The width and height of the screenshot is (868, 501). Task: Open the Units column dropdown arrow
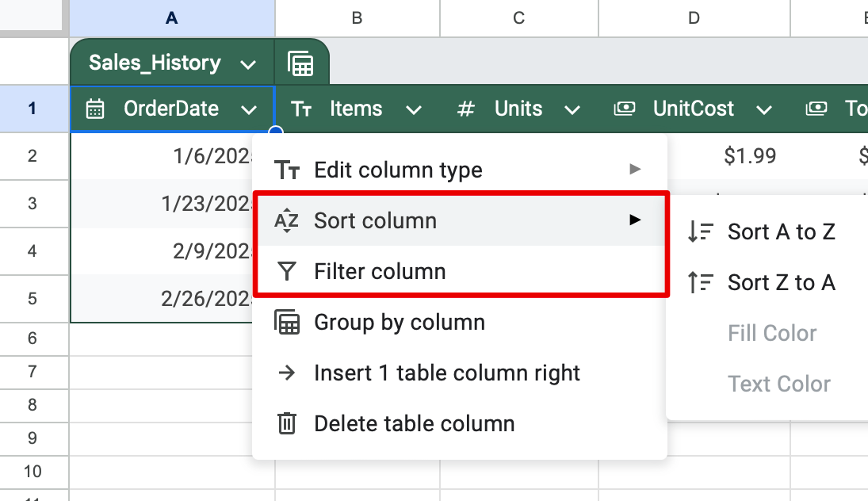(572, 109)
